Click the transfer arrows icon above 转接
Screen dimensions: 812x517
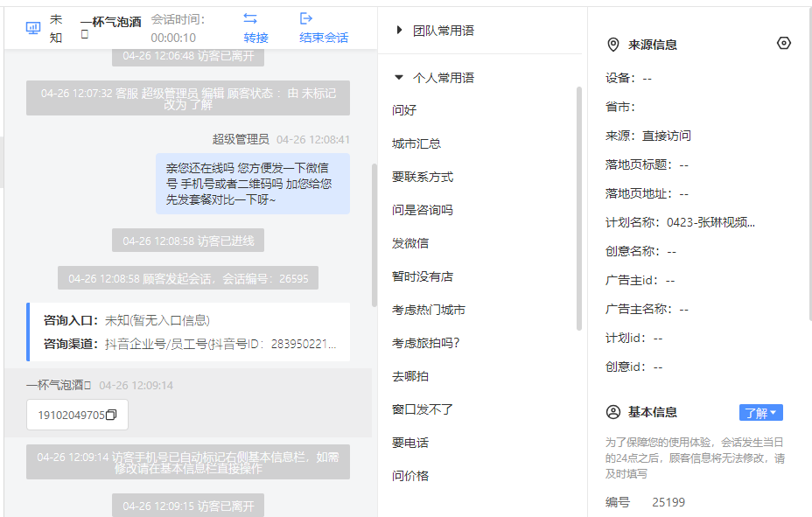pyautogui.click(x=250, y=18)
